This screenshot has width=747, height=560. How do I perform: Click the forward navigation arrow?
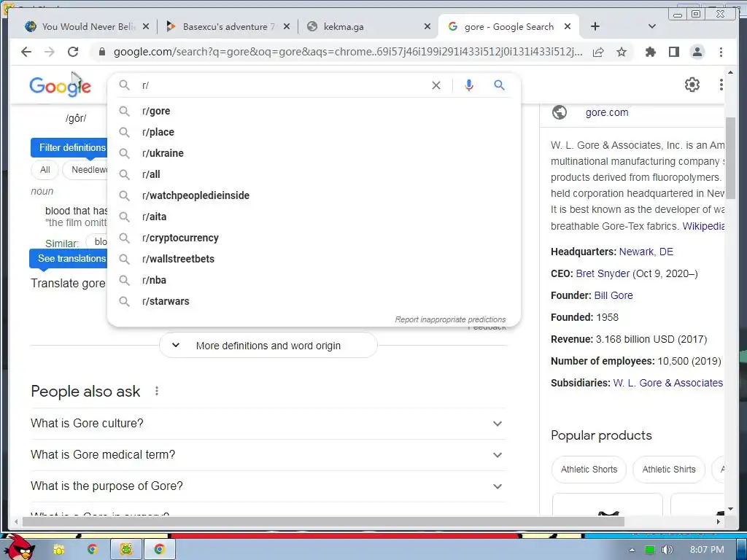coord(50,52)
